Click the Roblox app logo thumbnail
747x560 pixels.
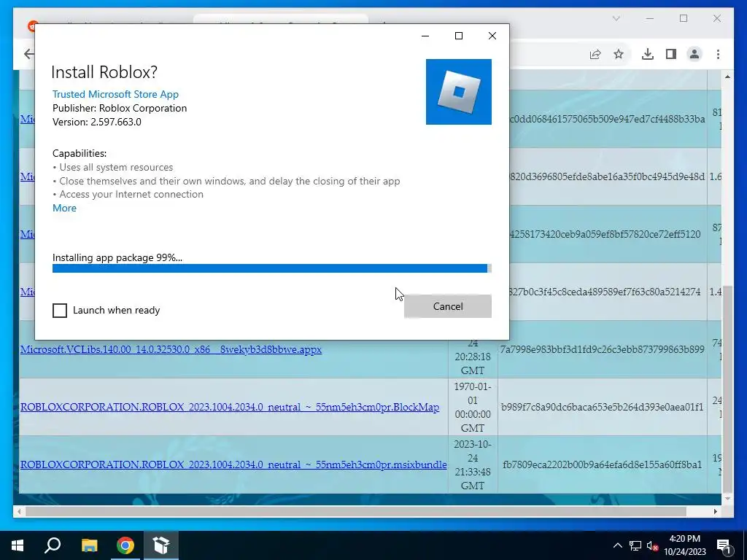[458, 92]
